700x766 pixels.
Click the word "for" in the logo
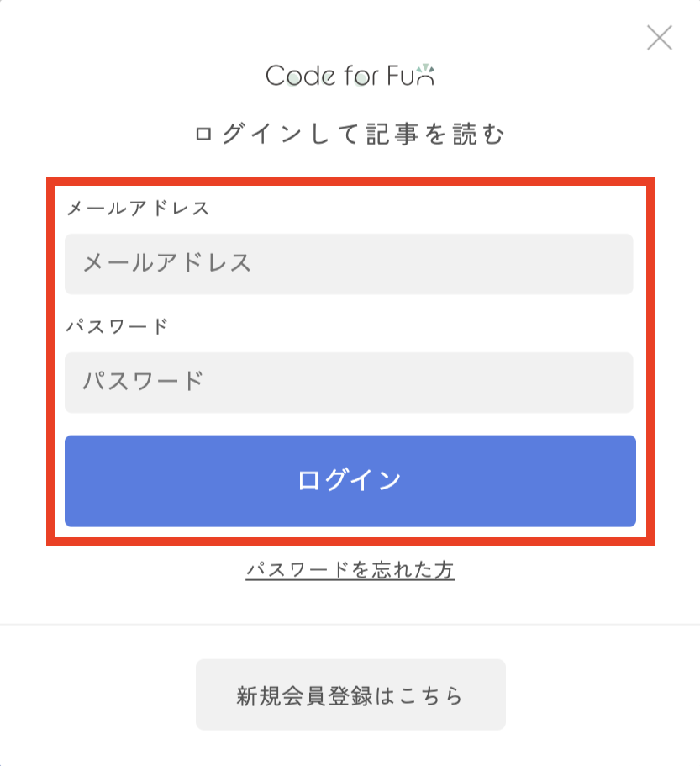[x=361, y=75]
